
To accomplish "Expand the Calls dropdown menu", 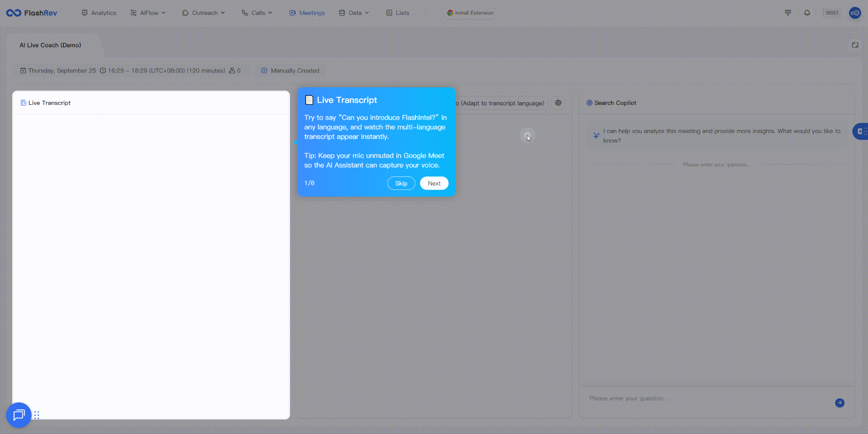I will coord(257,13).
